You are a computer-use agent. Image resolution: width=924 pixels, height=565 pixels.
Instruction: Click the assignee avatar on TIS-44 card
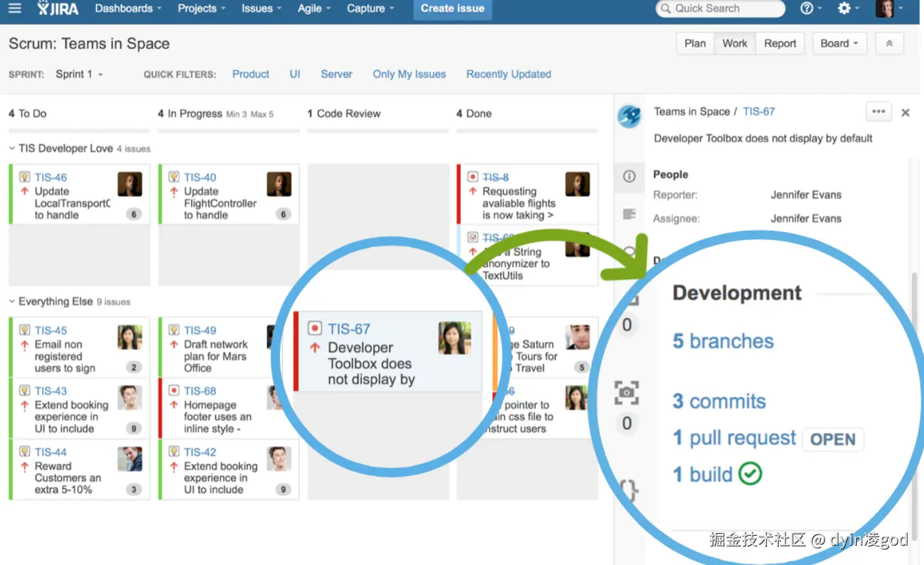coord(130,459)
